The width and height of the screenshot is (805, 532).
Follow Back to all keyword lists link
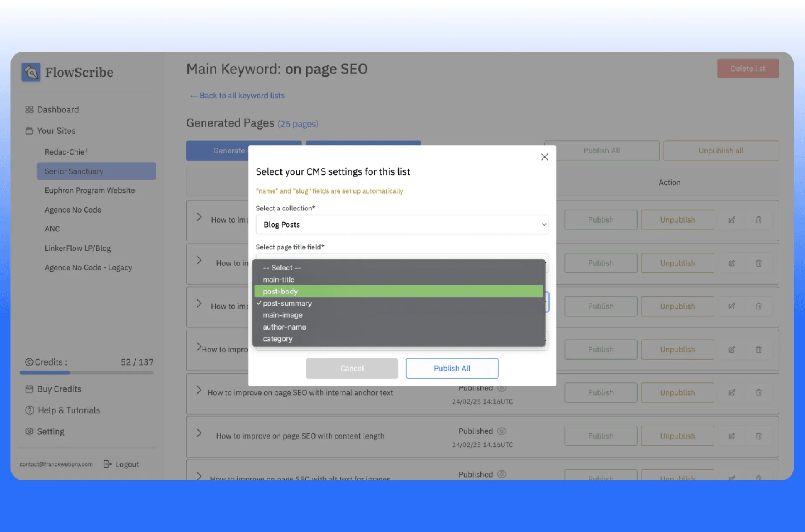tap(237, 96)
